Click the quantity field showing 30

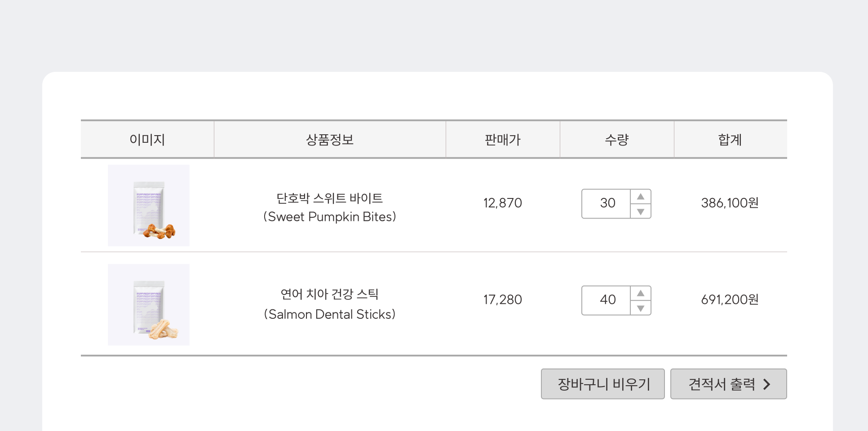(607, 204)
